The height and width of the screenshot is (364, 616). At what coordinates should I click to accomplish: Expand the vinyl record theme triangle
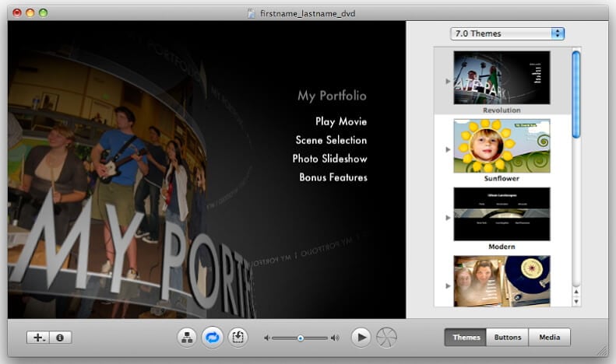point(448,286)
